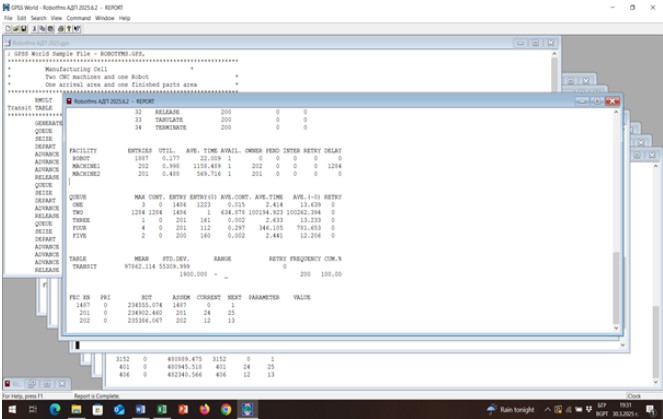Open the View menu

coord(58,18)
